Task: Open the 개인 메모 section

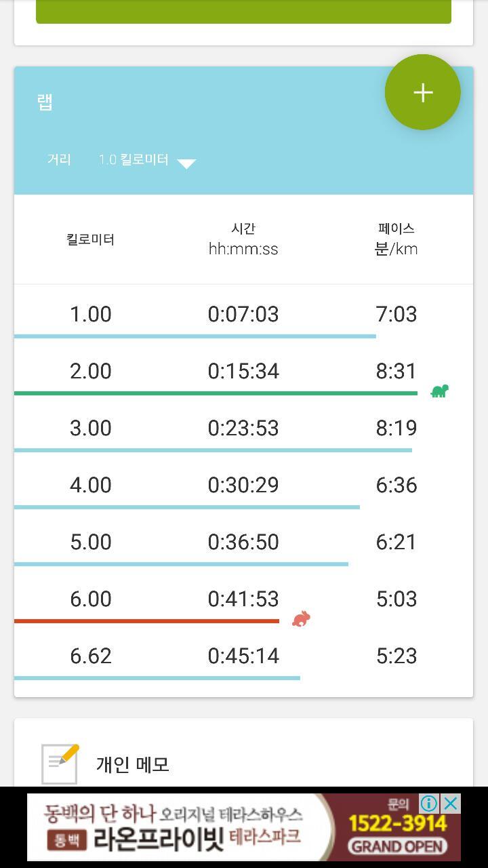Action: tap(133, 765)
